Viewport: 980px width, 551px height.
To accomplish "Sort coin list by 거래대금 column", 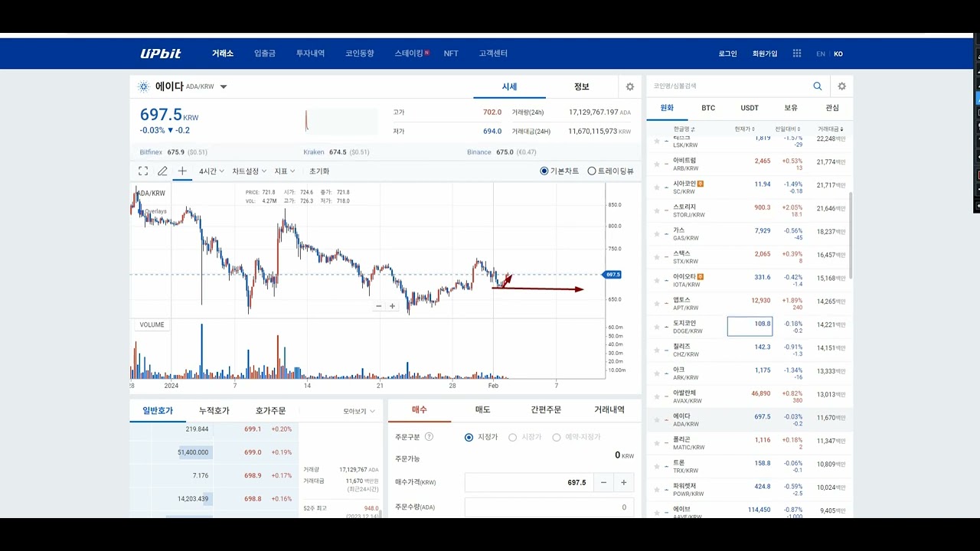I will (831, 129).
